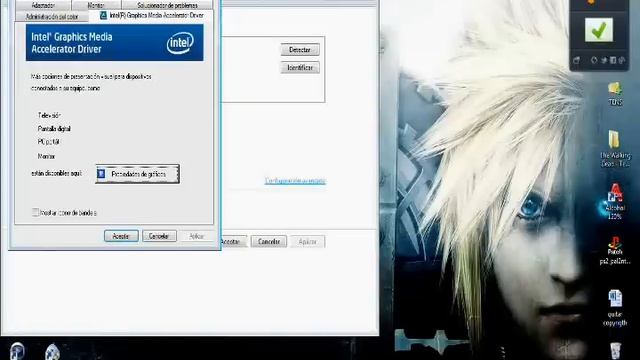
Task: Click the Intel Graphics Media Accelerator Driver banner
Action: (x=114, y=42)
